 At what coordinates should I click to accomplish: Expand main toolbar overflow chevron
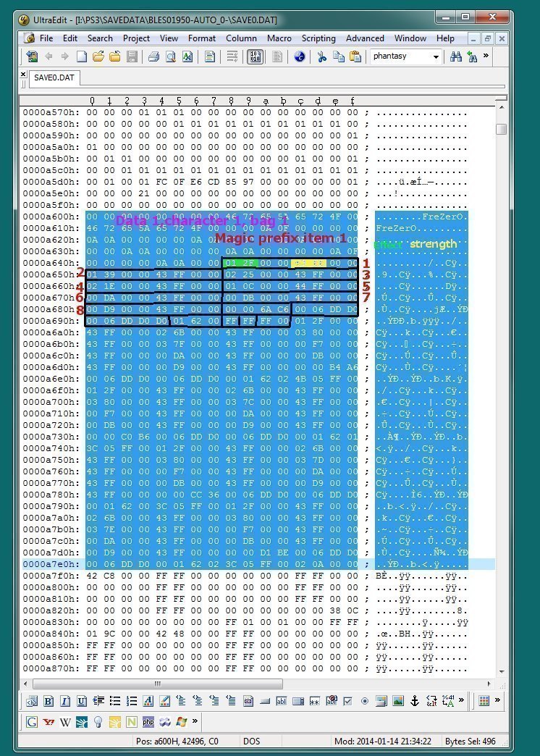pyautogui.click(x=486, y=56)
